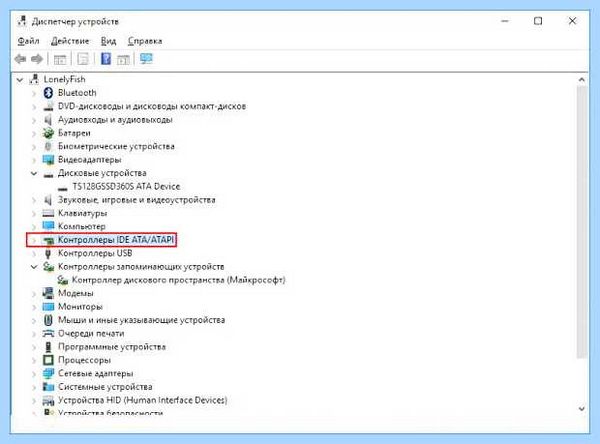This screenshot has width=600, height=444.
Task: Minimize the Диспетчер устройств window
Action: [505, 21]
